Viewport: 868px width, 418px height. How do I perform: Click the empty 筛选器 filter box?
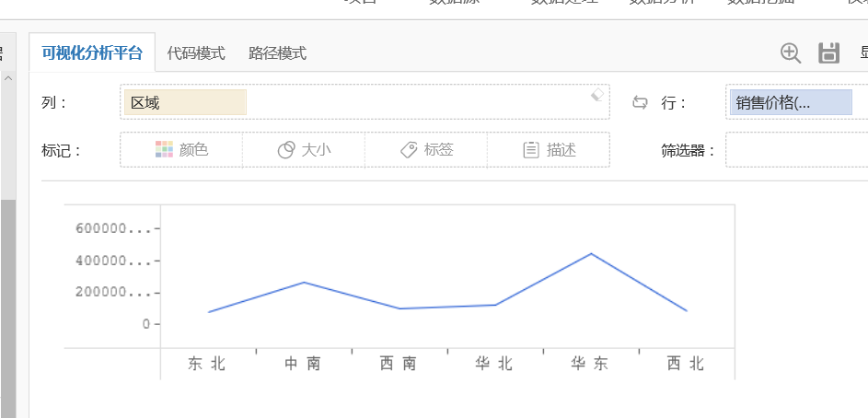point(796,150)
